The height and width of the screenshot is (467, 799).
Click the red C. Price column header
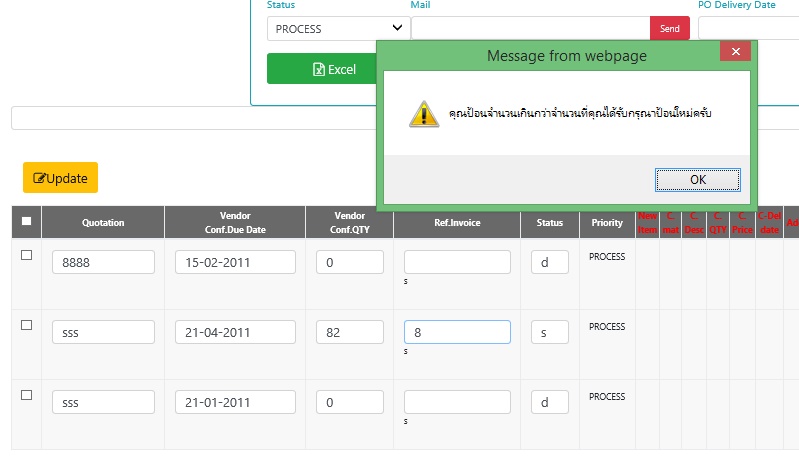(742, 223)
